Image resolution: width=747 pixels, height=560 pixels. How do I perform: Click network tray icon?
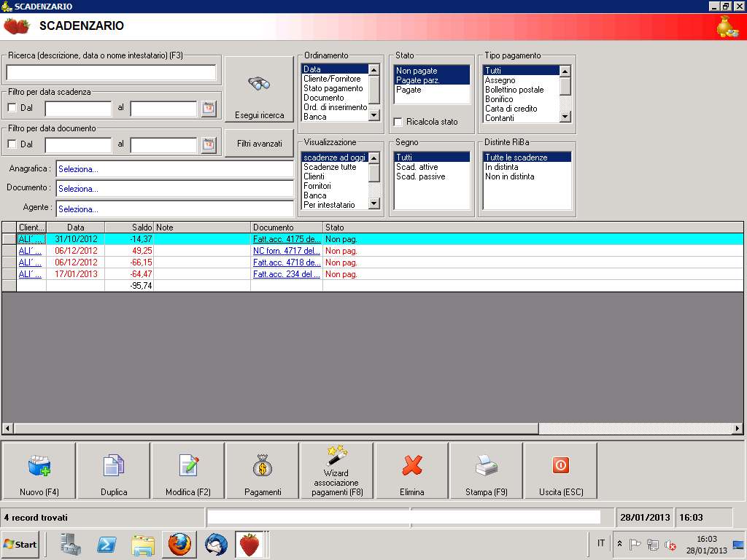coord(653,544)
